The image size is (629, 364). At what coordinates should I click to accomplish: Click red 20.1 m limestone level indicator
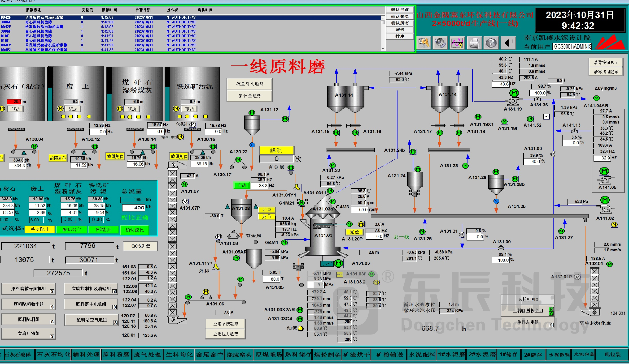[14, 102]
